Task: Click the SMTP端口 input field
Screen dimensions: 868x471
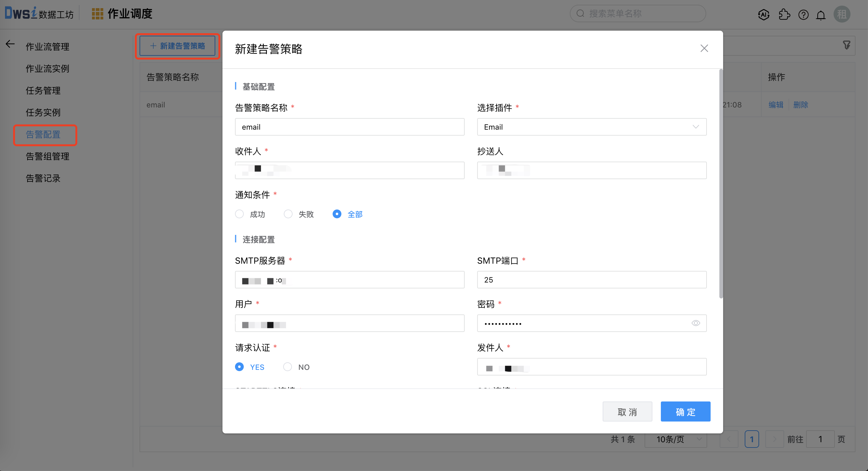Action: pyautogui.click(x=591, y=280)
